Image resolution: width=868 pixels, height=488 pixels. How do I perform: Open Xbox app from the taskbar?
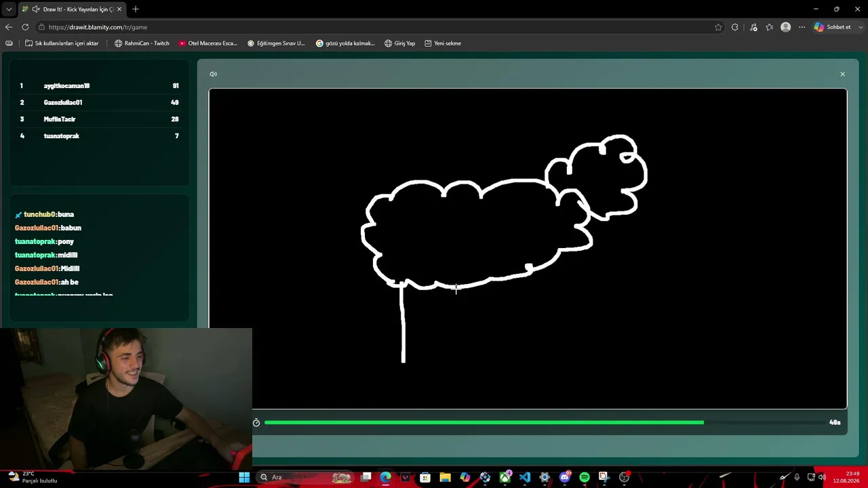pyautogui.click(x=505, y=477)
